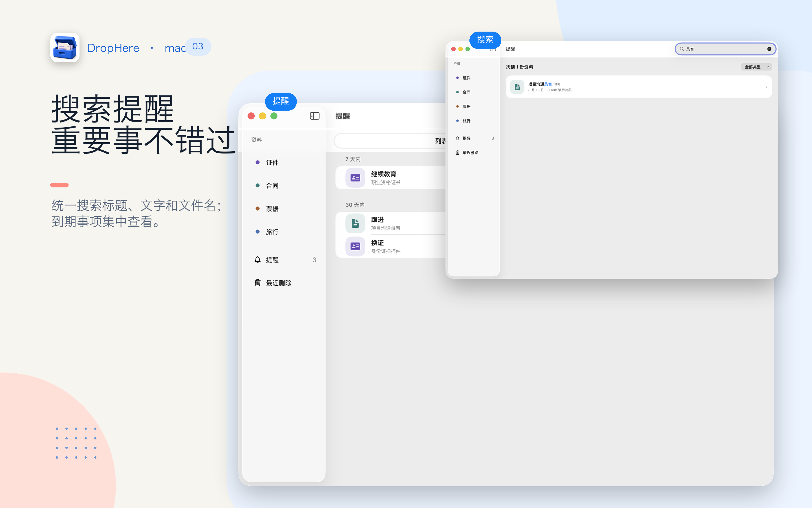Click the trash icon in search window sidebar
This screenshot has width=812, height=508.
457,152
